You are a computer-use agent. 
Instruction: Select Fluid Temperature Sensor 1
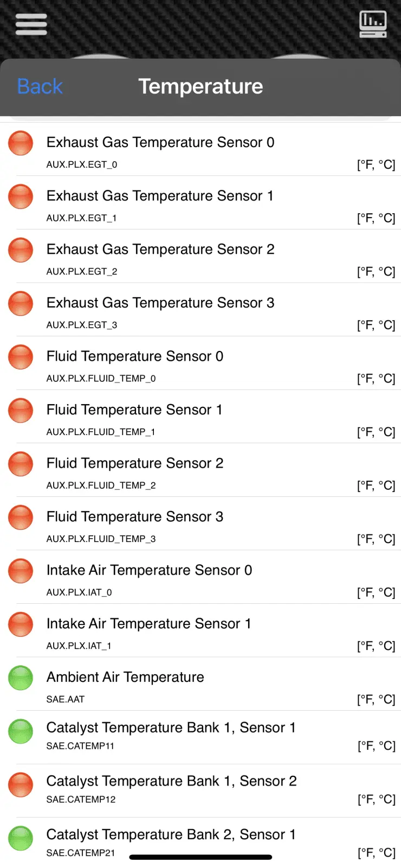click(134, 410)
